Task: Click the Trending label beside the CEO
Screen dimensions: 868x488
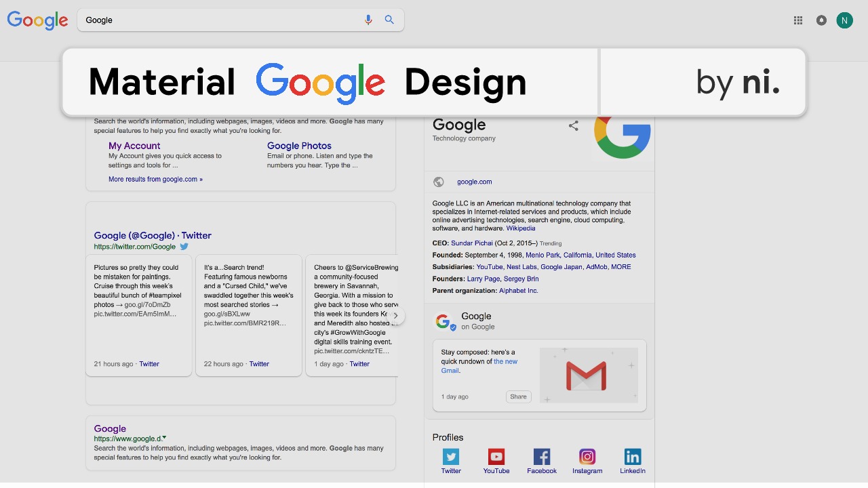Action: 551,243
